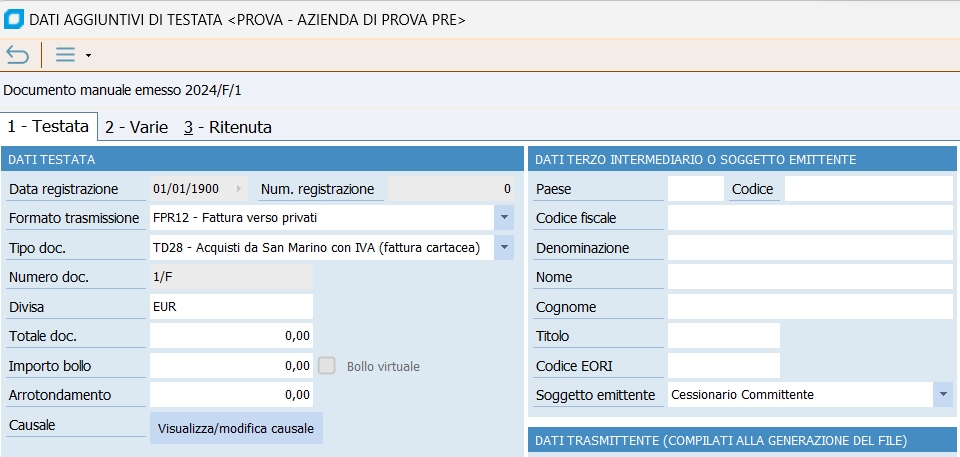The image size is (960, 457).
Task: Click the Importo bollo field
Action: (x=231, y=366)
